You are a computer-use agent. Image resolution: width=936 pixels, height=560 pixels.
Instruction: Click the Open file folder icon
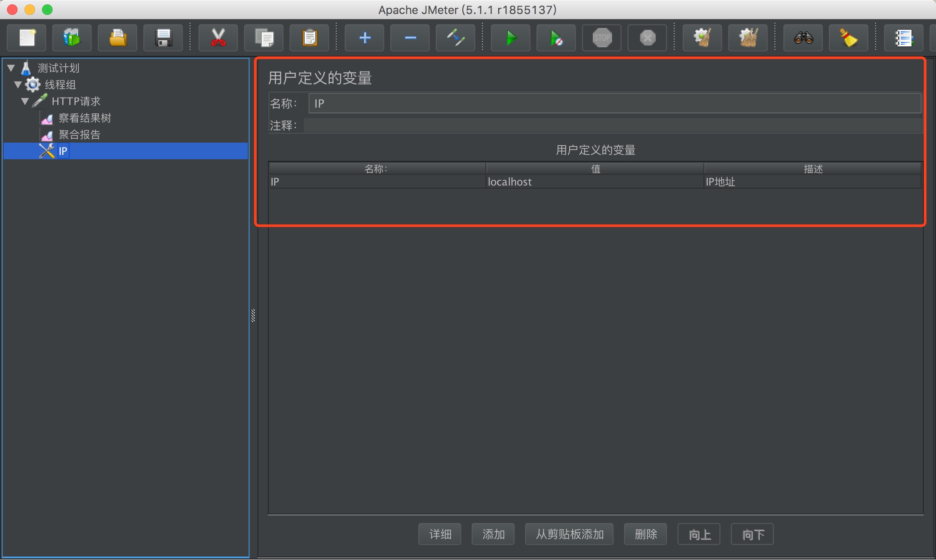[118, 38]
